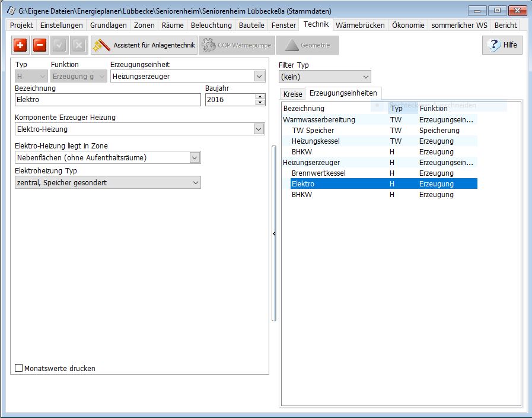Open the Grundlagen tab
532x418 pixels.
(x=108, y=25)
